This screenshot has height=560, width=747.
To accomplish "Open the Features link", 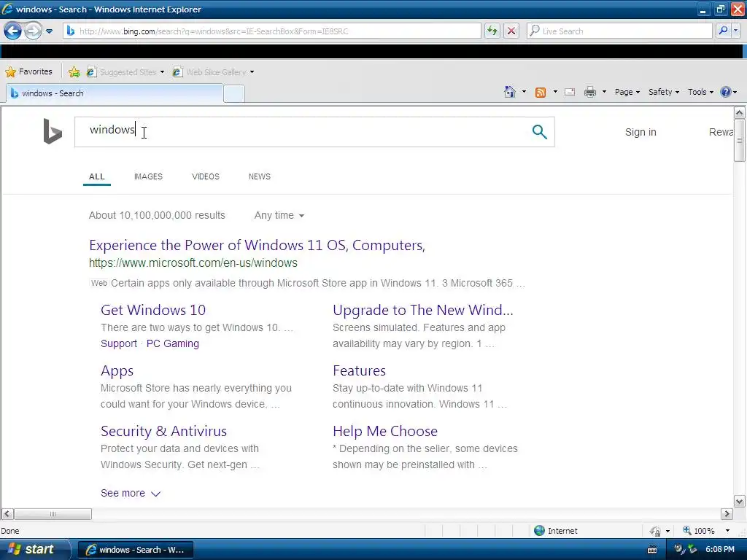I will 359,371.
